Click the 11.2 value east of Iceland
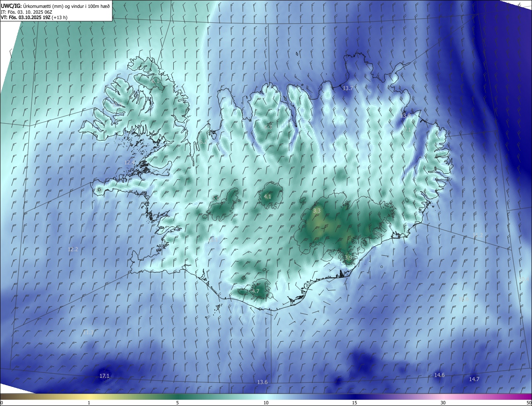 coord(478,235)
